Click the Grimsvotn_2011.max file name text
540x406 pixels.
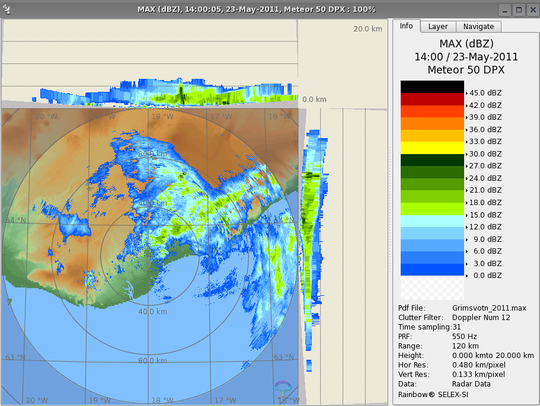(489, 308)
